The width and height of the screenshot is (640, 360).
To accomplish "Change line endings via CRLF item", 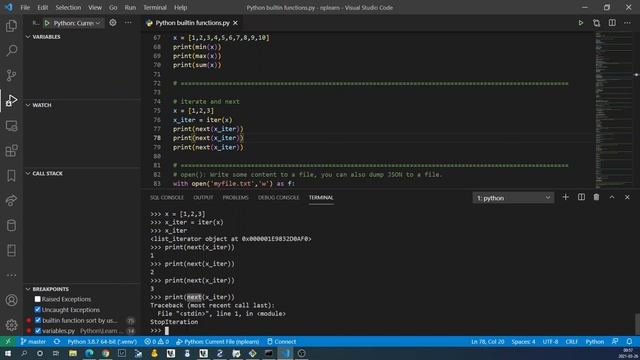I will click(x=571, y=342).
